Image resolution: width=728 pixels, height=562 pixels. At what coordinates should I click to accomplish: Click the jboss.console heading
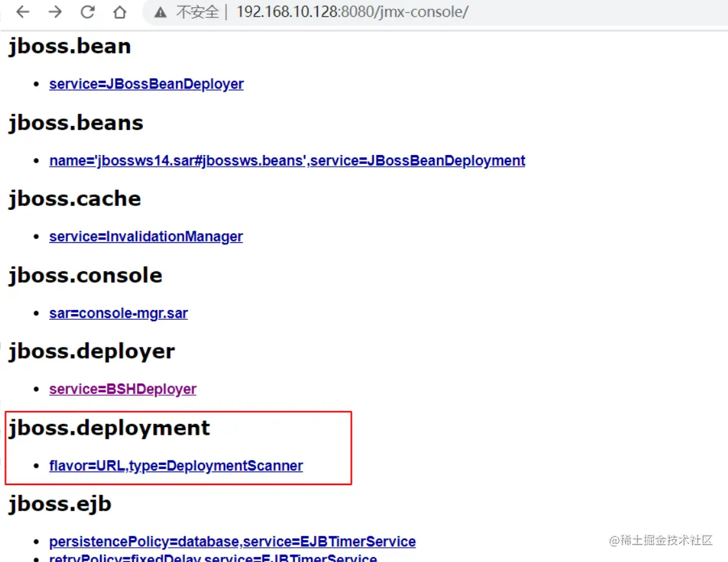click(x=85, y=275)
